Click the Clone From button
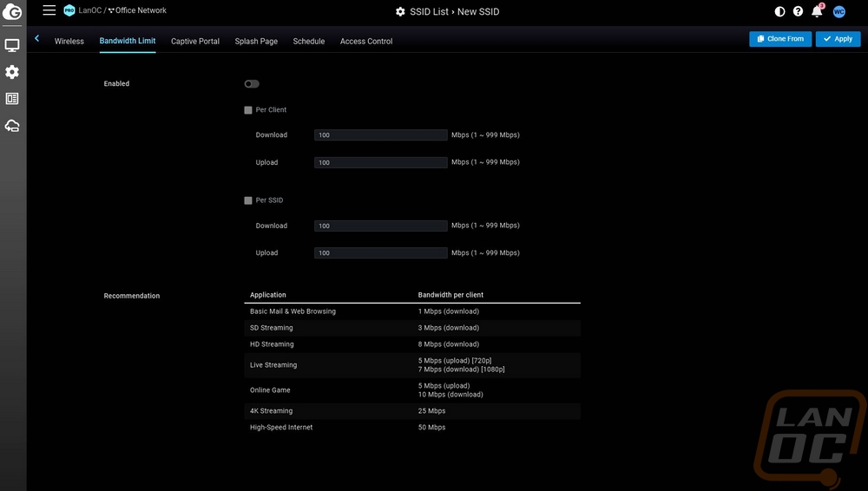This screenshot has width=868, height=491. coord(780,39)
